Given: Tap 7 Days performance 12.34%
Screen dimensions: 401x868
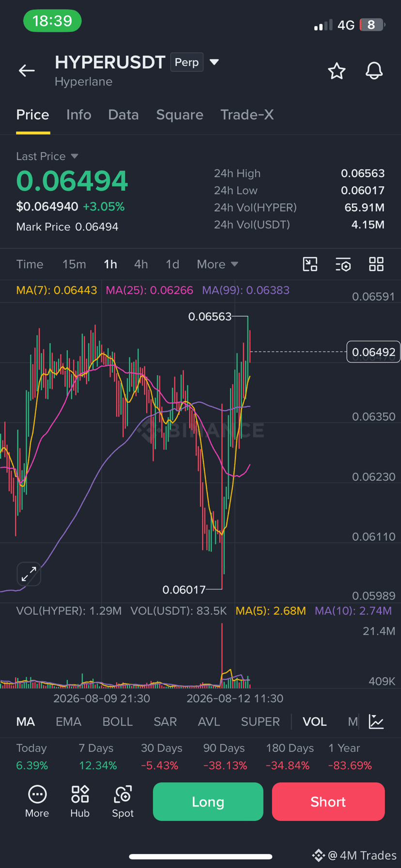Looking at the screenshot, I should coord(97,757).
